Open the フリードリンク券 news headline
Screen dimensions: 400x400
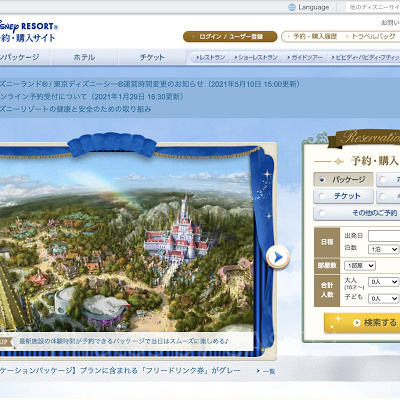point(120,371)
